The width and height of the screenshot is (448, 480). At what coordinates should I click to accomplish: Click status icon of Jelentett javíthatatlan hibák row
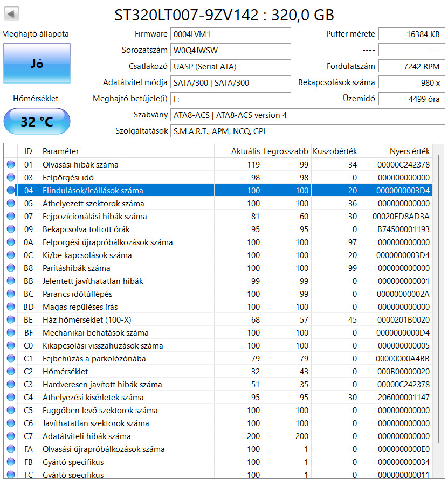coord(11,281)
